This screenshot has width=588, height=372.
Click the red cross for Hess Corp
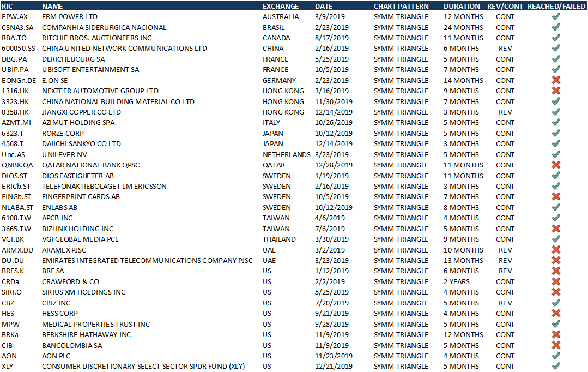point(556,313)
